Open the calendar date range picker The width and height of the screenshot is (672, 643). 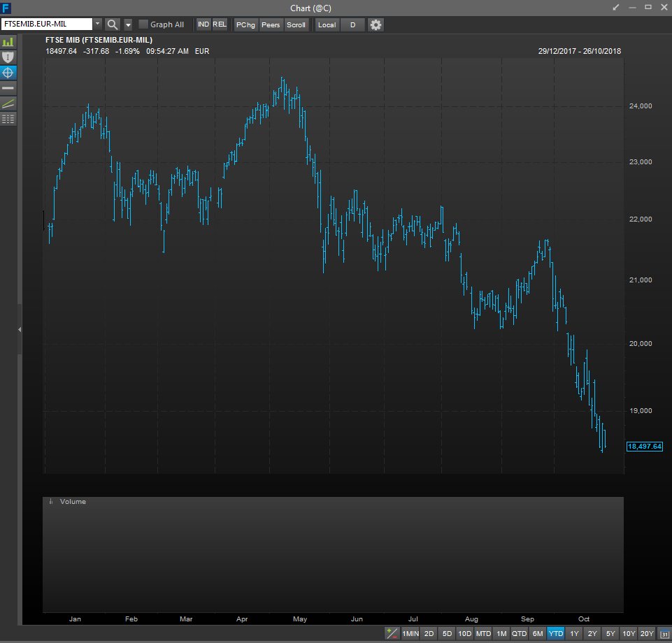[x=665, y=634]
